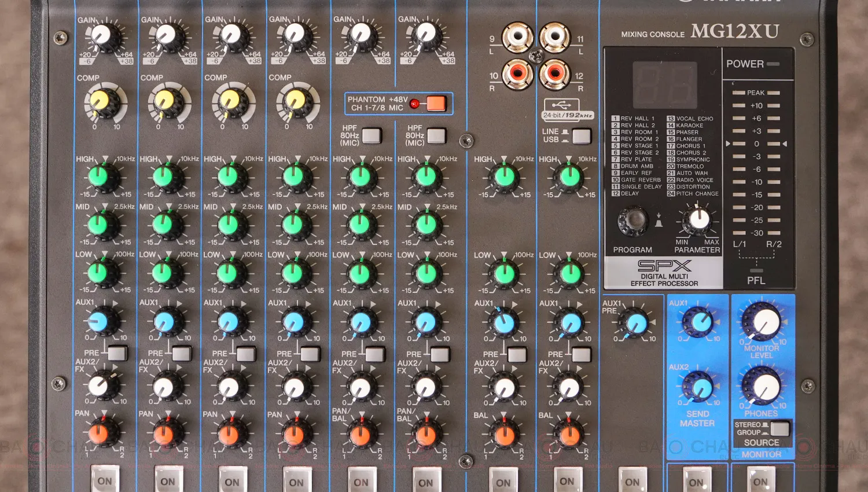Select KARAOKE in the effect program list
868x492 pixels.
pyautogui.click(x=689, y=126)
